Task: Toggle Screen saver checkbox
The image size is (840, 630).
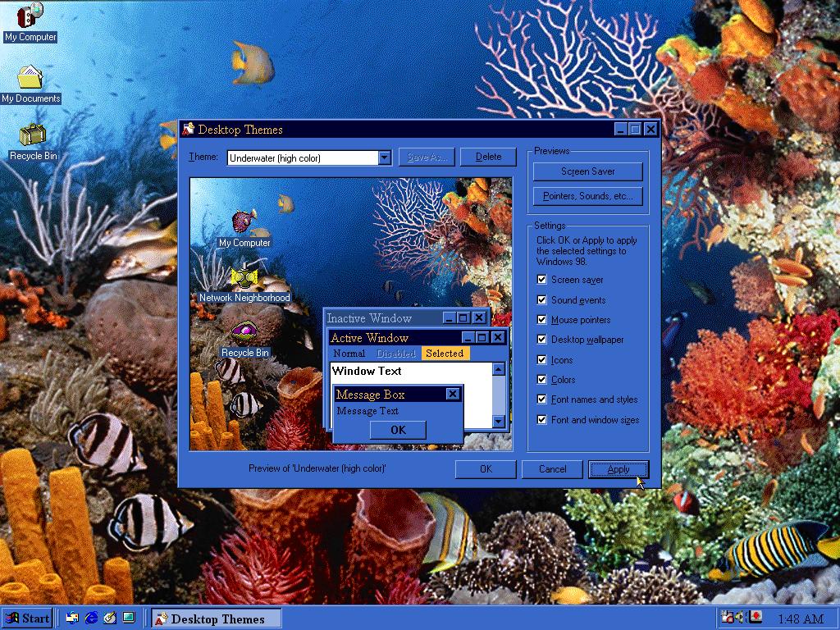Action: (541, 280)
